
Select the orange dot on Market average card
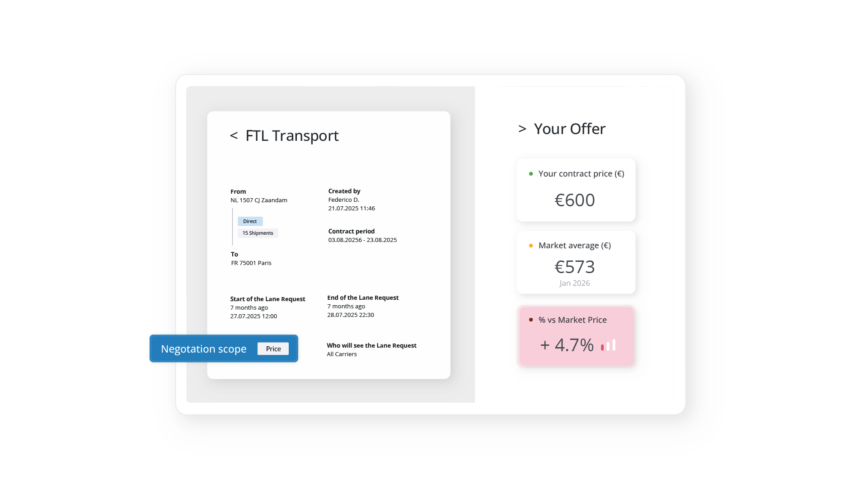point(531,246)
